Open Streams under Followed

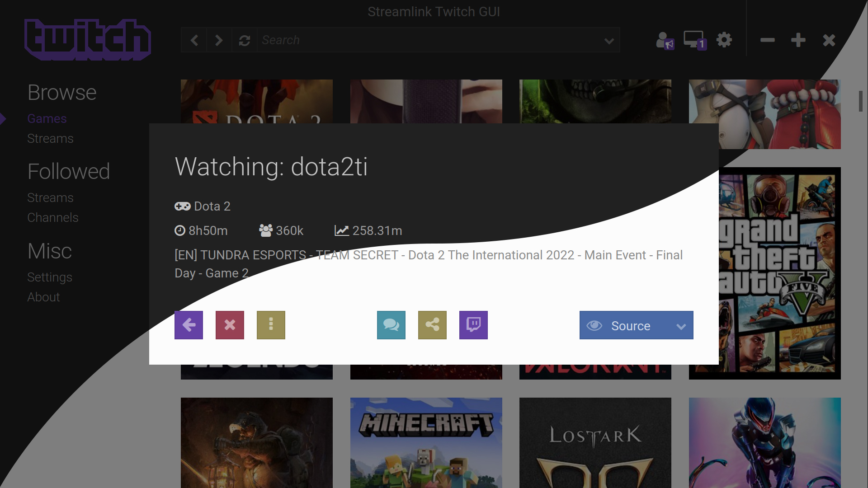tap(50, 197)
